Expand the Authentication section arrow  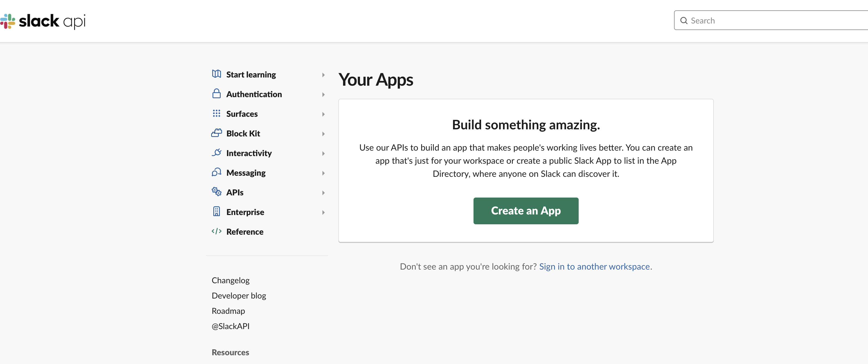coord(323,94)
